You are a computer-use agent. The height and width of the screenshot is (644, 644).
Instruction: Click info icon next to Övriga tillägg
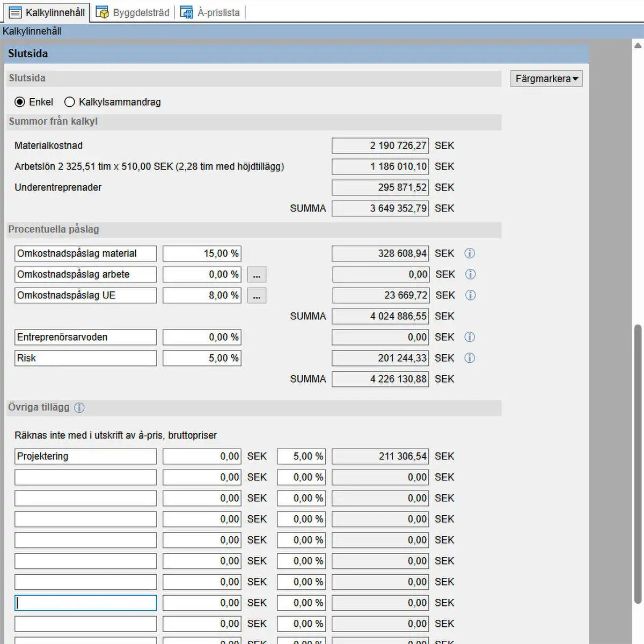pyautogui.click(x=79, y=408)
